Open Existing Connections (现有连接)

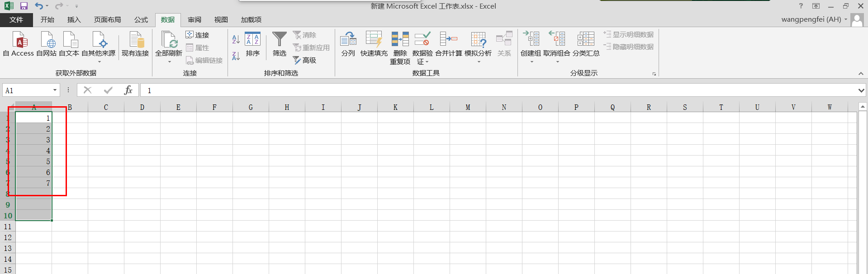point(135,44)
